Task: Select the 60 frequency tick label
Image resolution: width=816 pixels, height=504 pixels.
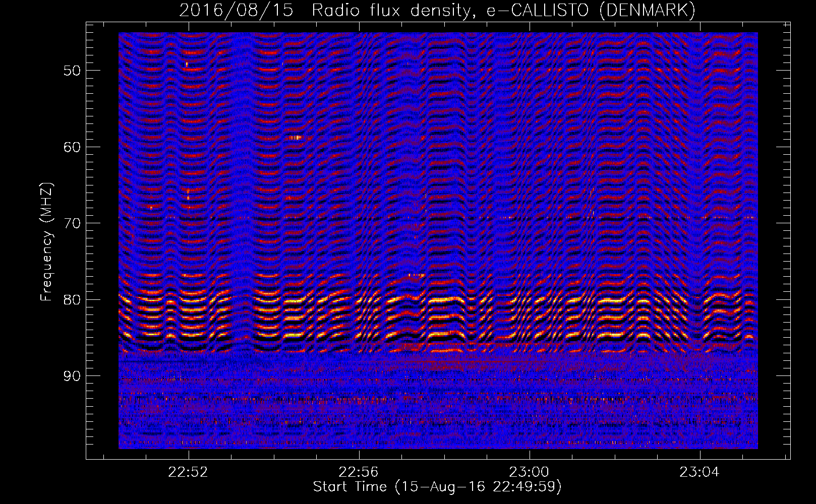Action: 72,147
